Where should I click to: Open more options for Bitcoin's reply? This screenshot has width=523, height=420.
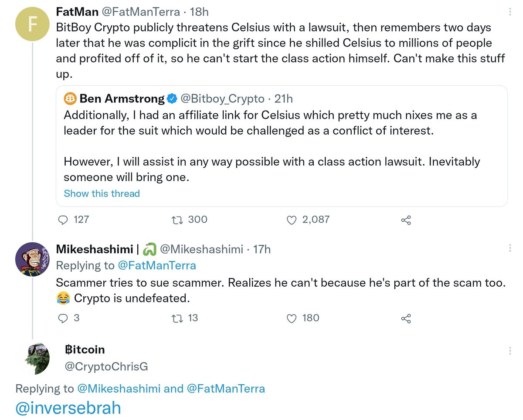click(510, 350)
